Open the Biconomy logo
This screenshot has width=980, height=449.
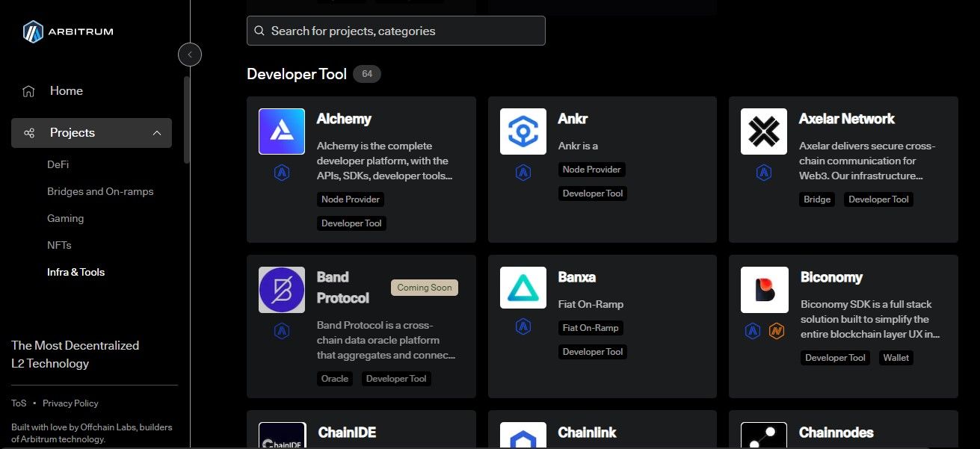(764, 290)
